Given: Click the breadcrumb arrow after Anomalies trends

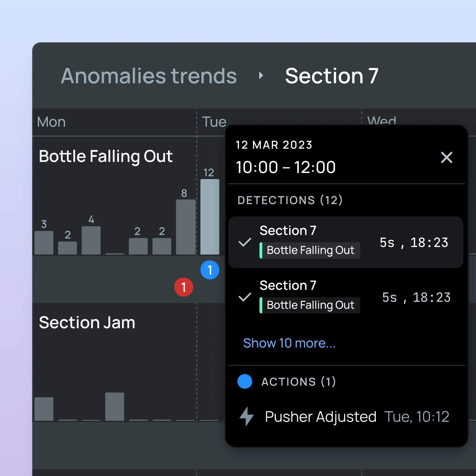Looking at the screenshot, I should point(261,76).
